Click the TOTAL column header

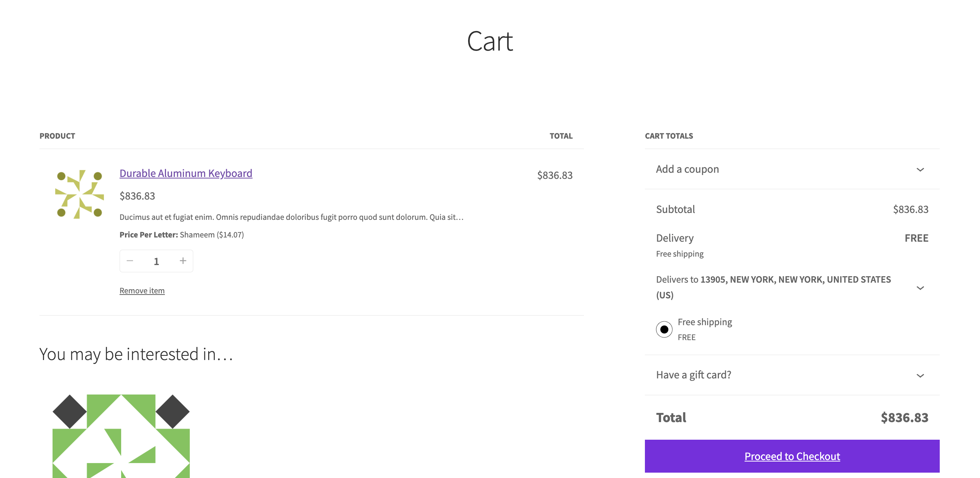[561, 136]
